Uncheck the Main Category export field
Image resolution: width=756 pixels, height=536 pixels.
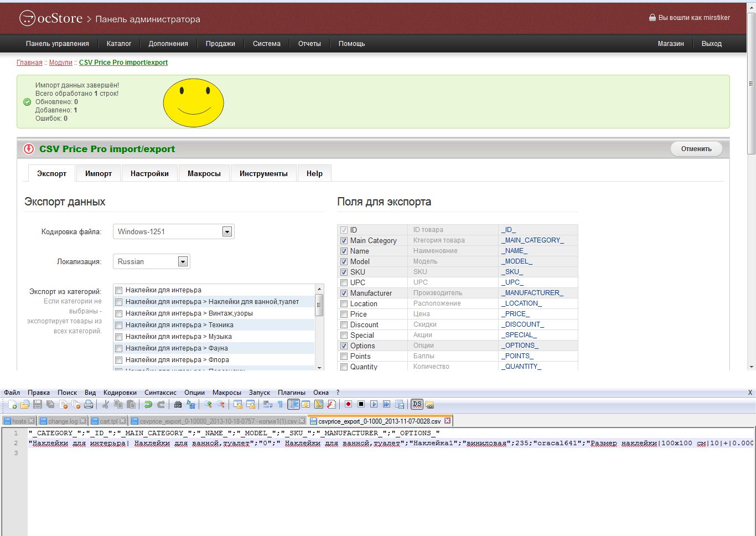point(344,241)
